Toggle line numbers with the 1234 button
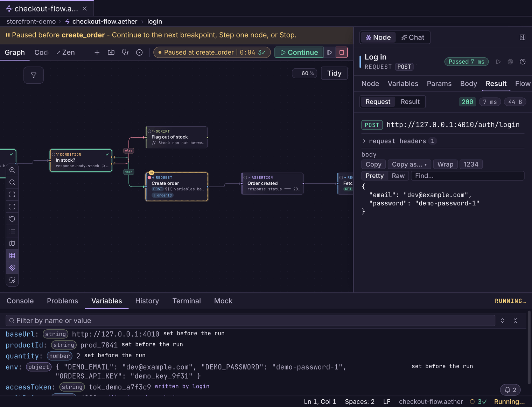 [x=471, y=164]
